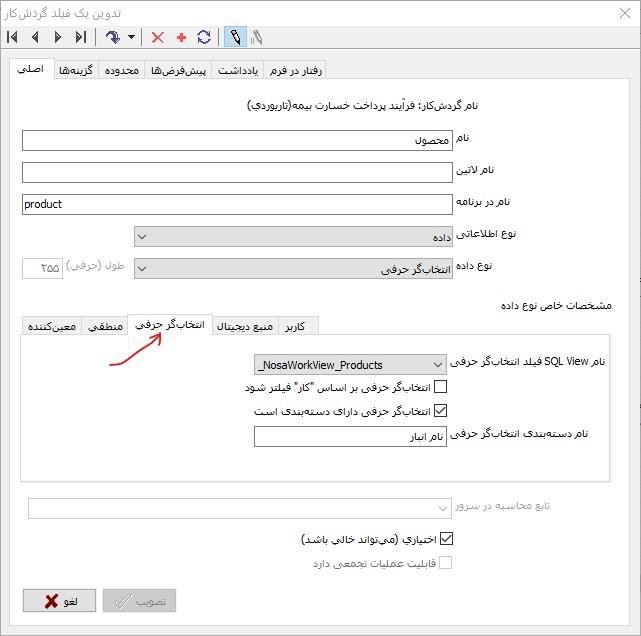Toggle the اختیاری (optional) checkbox
Viewport: 641px width, 636px height.
[446, 539]
